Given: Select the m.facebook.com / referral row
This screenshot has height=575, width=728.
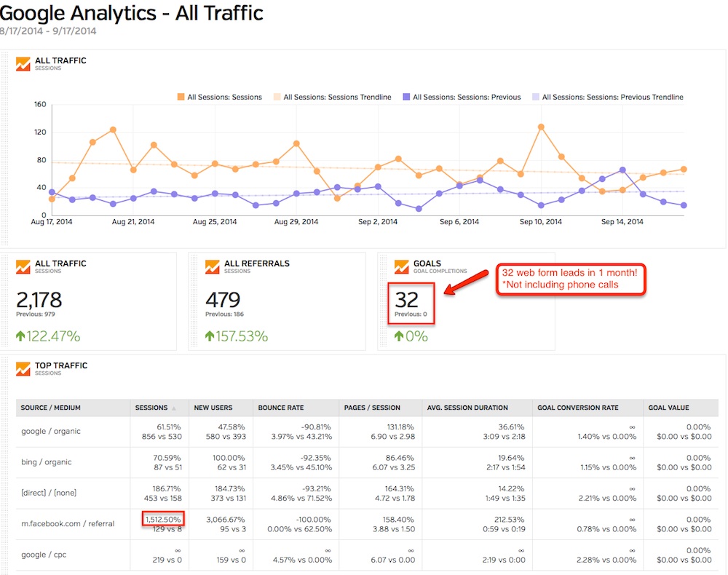Looking at the screenshot, I should click(x=367, y=525).
